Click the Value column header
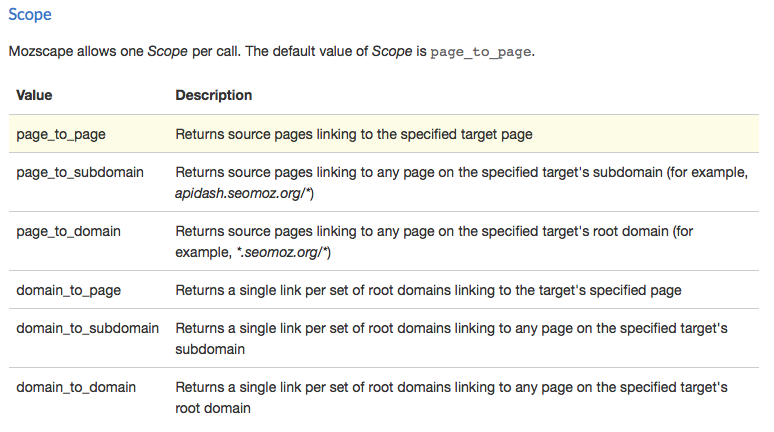 click(34, 96)
